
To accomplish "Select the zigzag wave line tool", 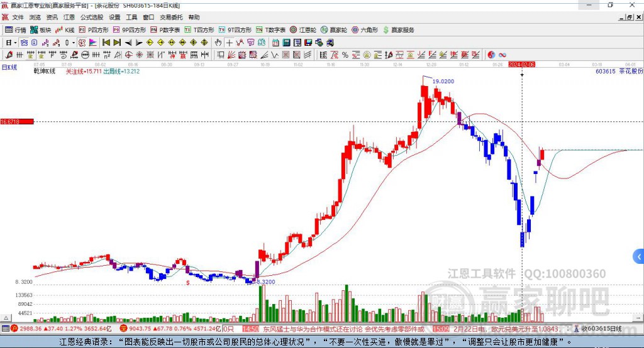I will pos(274,55).
